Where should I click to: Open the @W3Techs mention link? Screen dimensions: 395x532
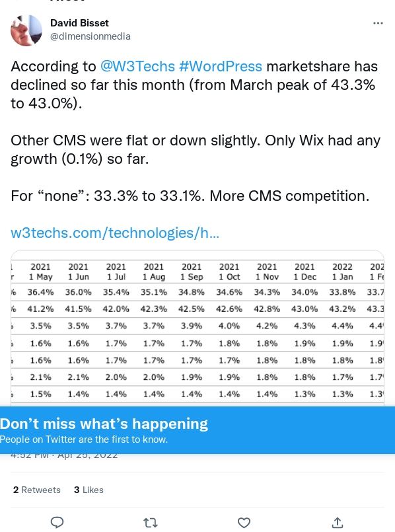[137, 66]
